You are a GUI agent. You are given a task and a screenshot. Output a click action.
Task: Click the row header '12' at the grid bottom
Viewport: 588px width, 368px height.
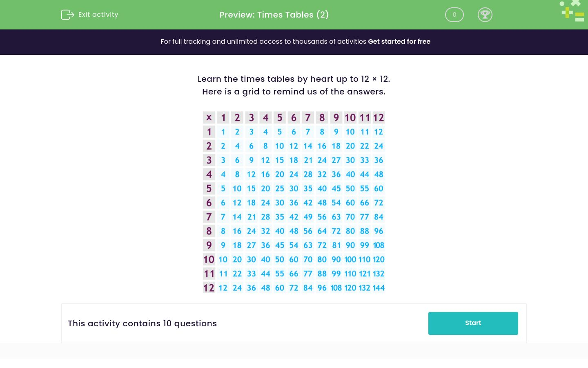click(209, 288)
